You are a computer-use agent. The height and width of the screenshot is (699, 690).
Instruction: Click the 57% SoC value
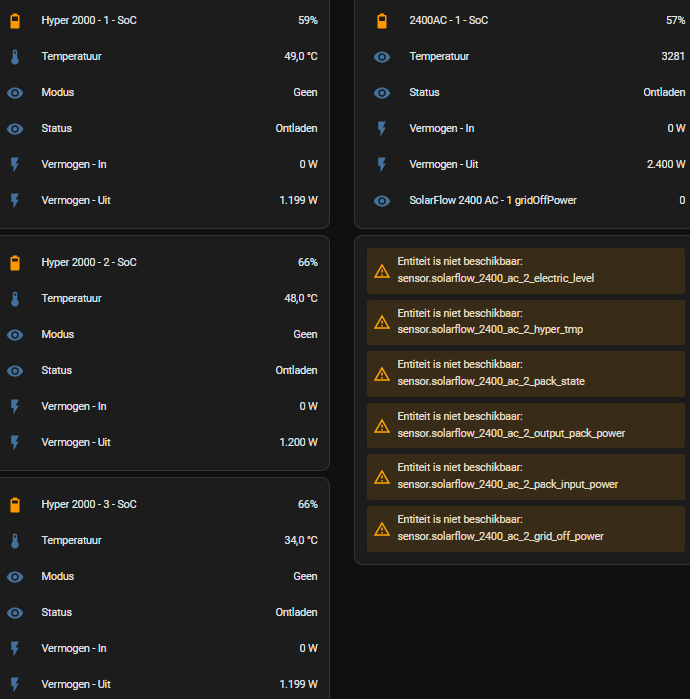[675, 21]
